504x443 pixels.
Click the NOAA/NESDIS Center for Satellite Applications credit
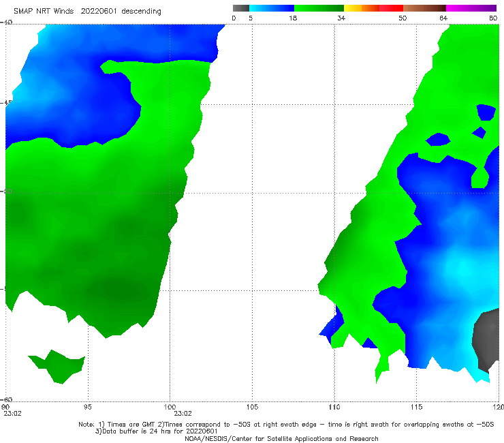[281, 438]
